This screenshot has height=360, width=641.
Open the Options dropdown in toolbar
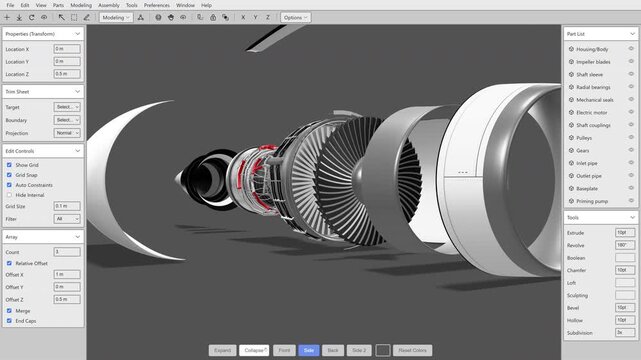(296, 18)
